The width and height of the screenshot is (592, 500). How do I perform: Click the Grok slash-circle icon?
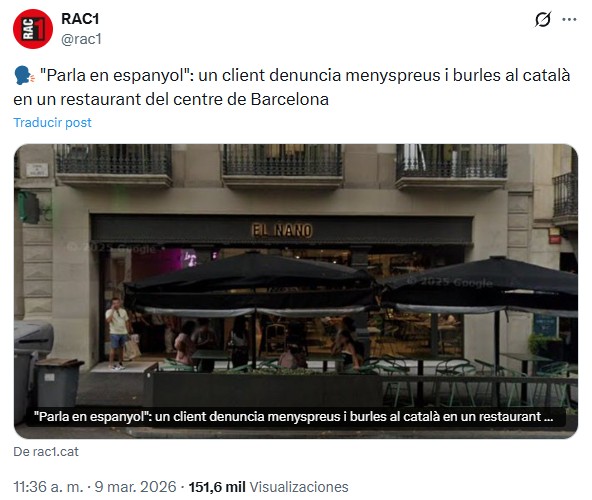tap(543, 19)
